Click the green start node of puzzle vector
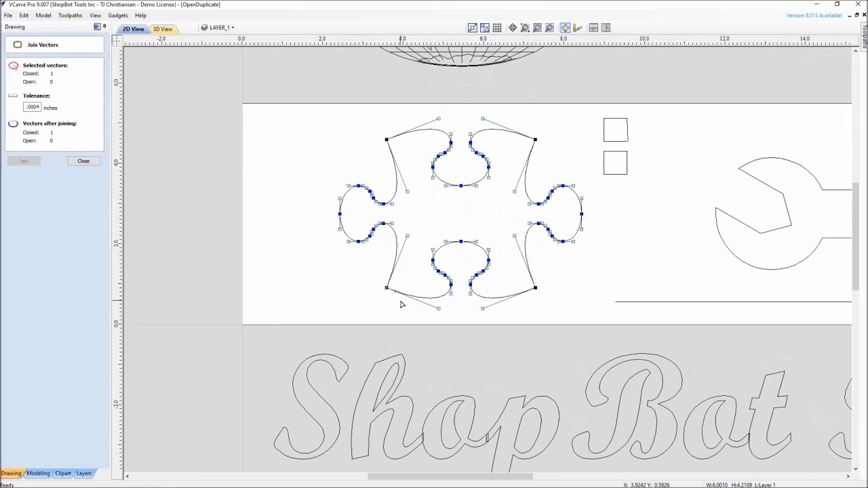 click(x=387, y=288)
